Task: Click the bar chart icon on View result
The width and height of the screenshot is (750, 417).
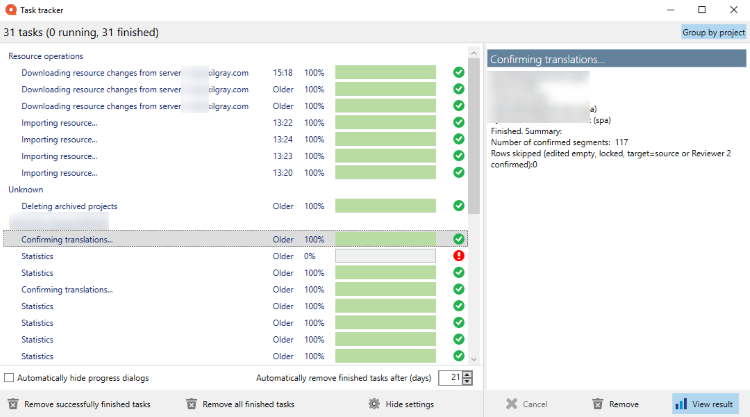Action: [681, 404]
